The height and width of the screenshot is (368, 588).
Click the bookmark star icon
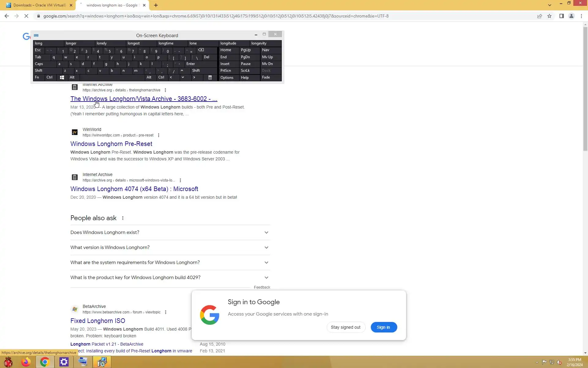pyautogui.click(x=549, y=16)
